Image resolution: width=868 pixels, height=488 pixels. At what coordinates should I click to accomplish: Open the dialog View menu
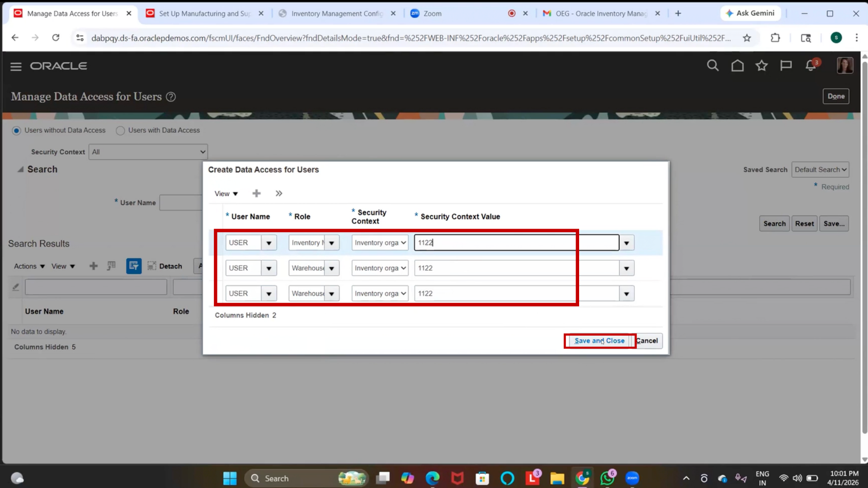(226, 194)
